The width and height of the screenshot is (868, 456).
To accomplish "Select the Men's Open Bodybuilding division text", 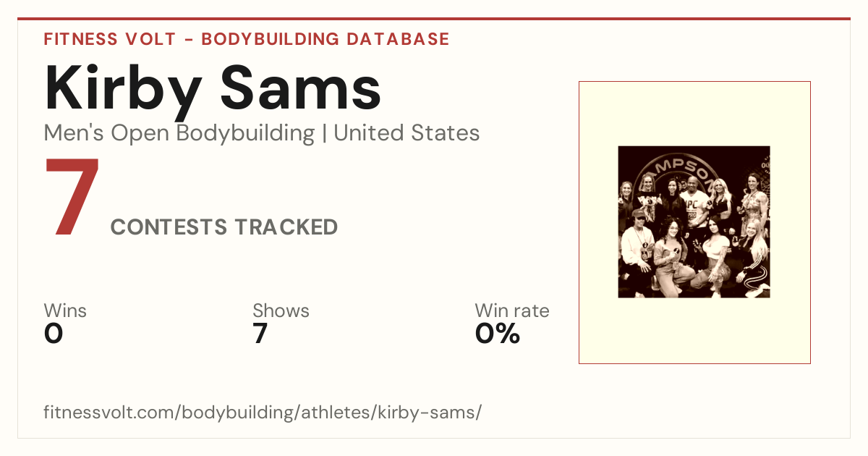I will [x=179, y=133].
